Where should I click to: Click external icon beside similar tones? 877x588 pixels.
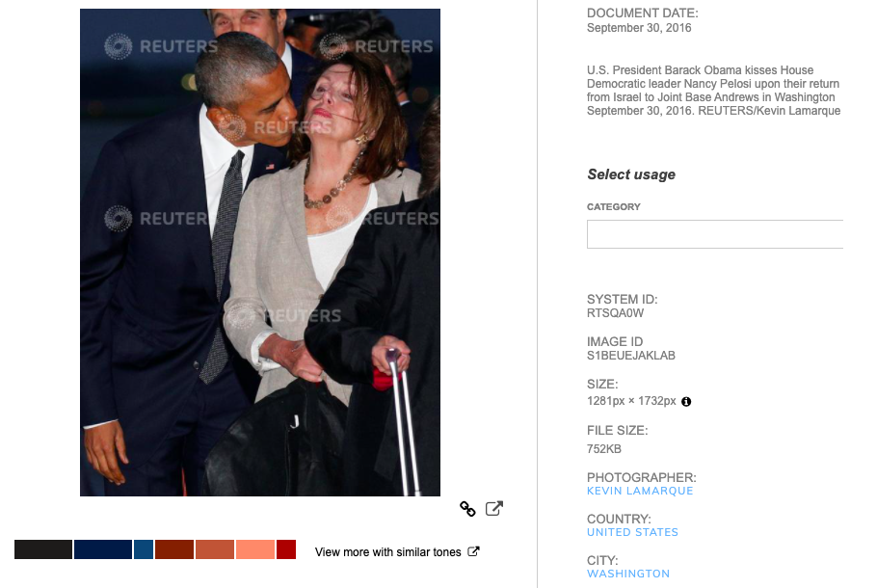point(473,551)
